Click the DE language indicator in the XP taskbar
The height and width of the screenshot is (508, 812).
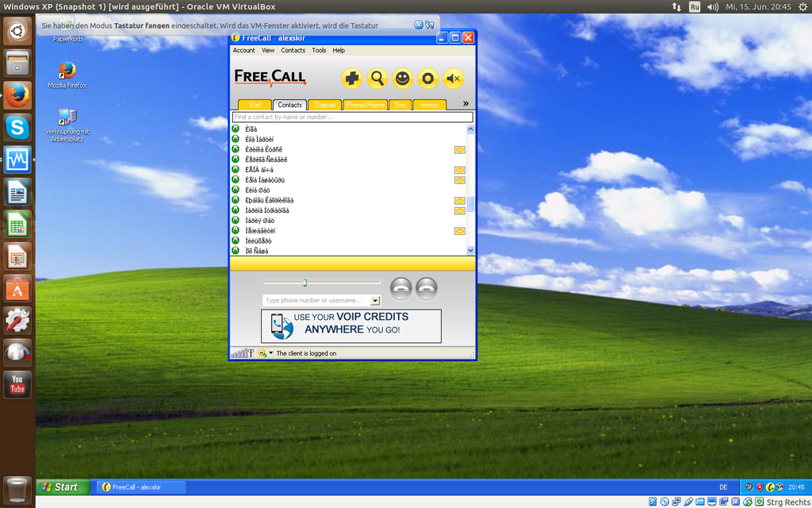723,487
